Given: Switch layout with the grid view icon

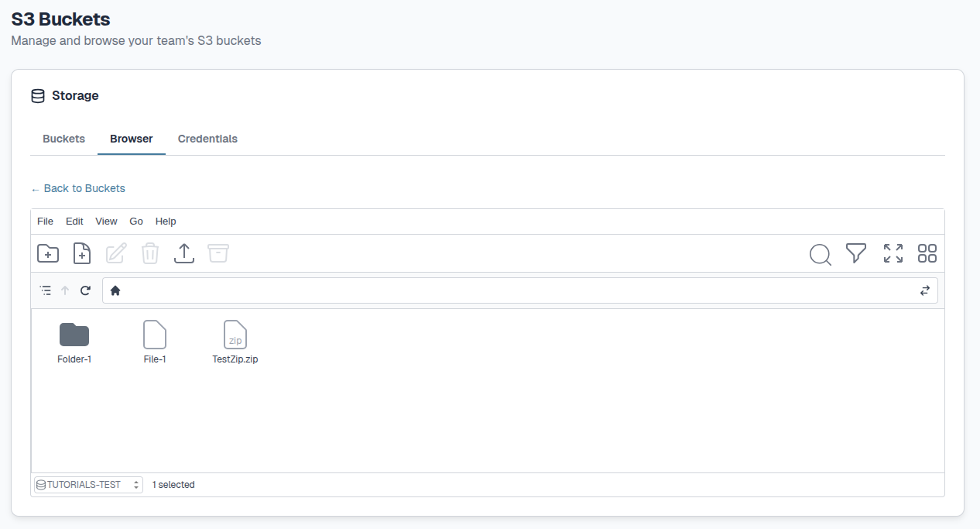Looking at the screenshot, I should [x=927, y=253].
